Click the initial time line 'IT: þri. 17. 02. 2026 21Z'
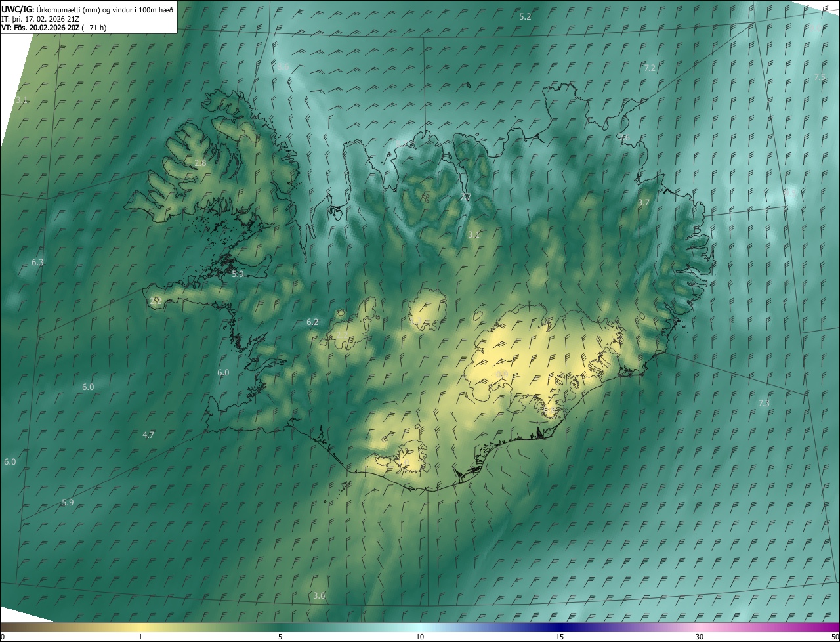Image resolution: width=840 pixels, height=642 pixels. tap(41, 19)
